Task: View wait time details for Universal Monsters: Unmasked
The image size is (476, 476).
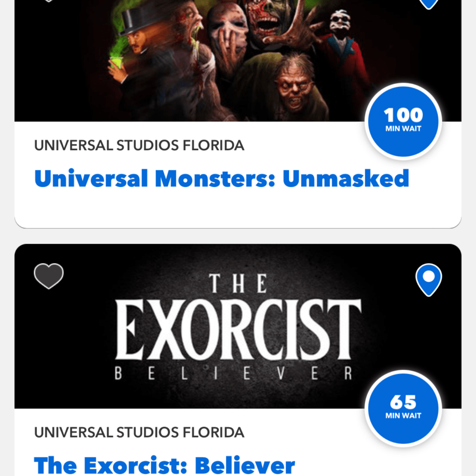Action: click(x=403, y=122)
